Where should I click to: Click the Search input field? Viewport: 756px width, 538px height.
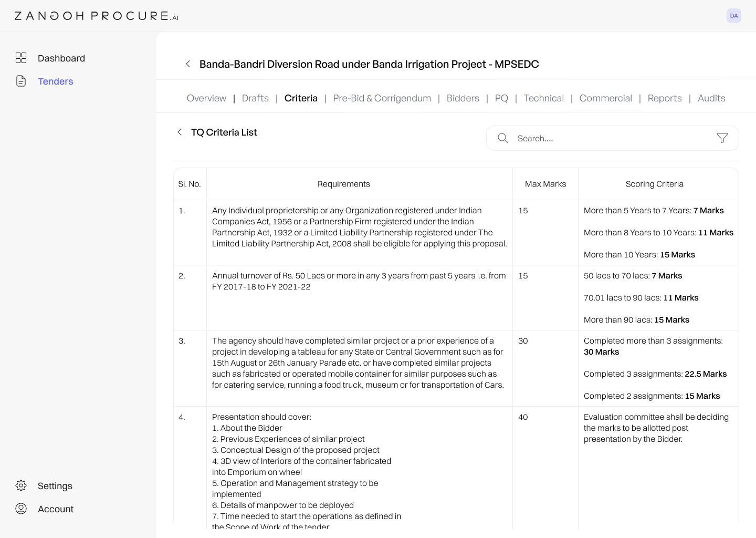pyautogui.click(x=612, y=138)
